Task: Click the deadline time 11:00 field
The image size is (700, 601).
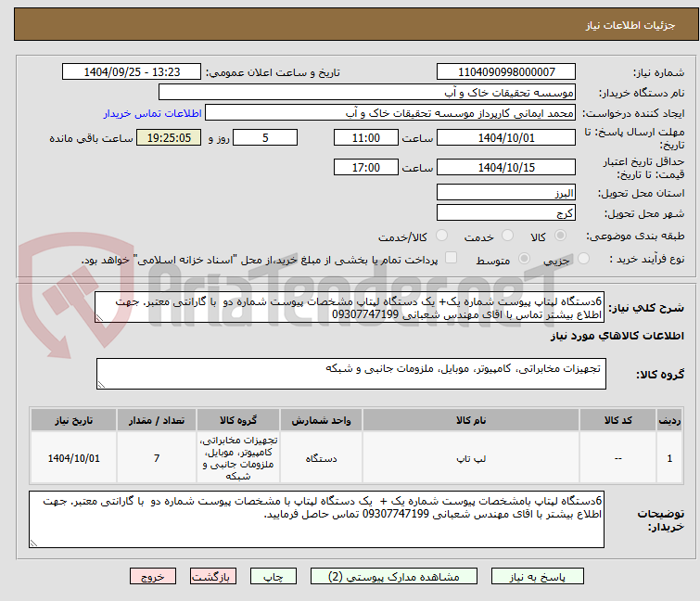Action: coord(366,137)
